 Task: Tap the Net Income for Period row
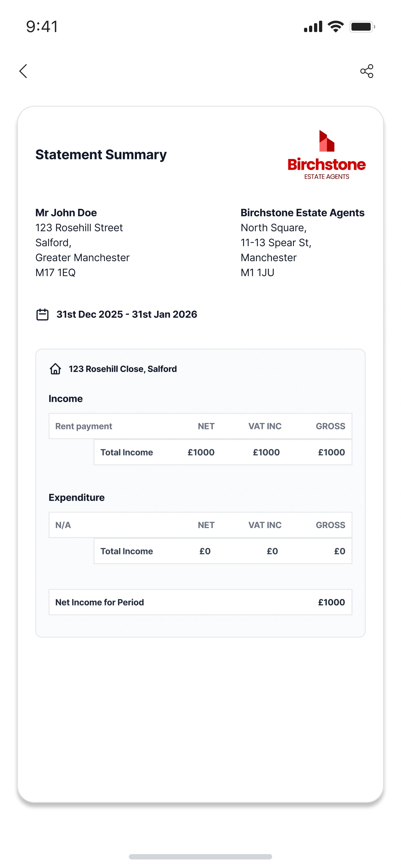pos(200,602)
